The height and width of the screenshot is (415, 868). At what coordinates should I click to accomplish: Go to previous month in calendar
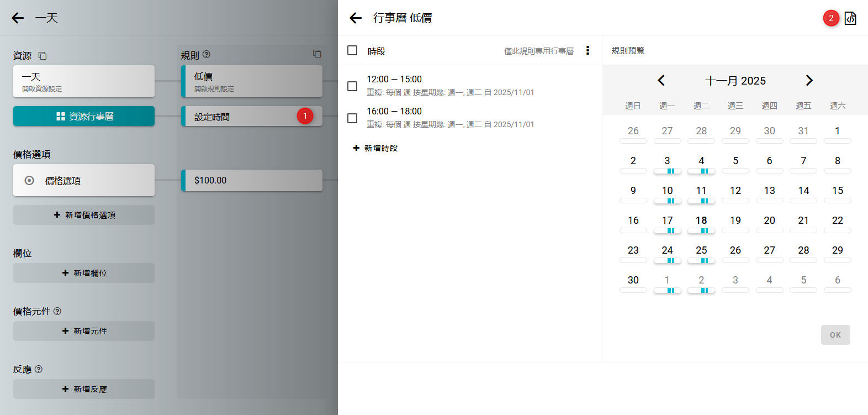click(661, 81)
